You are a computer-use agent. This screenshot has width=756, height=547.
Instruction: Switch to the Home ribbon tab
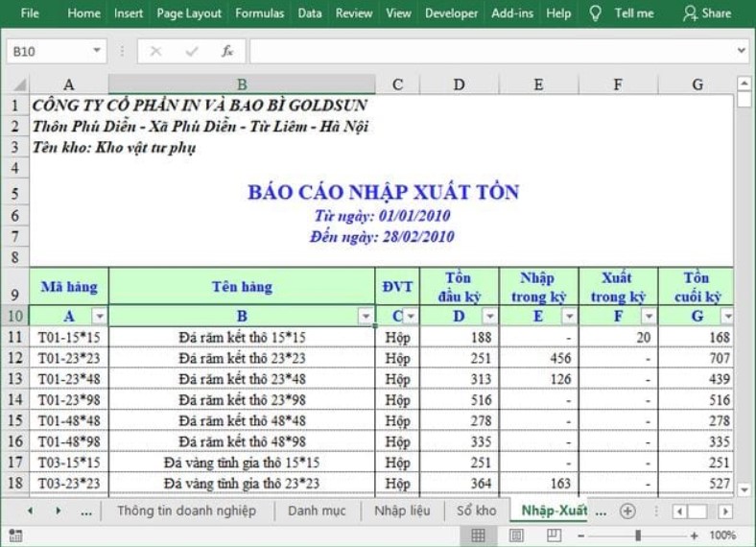tap(83, 13)
